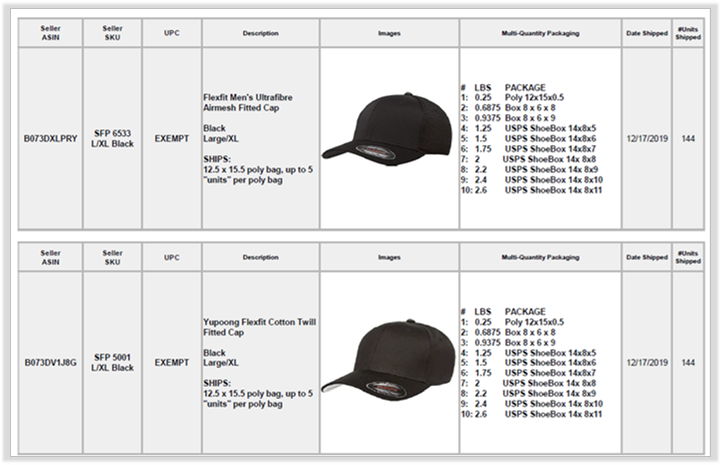The width and height of the screenshot is (721, 465).
Task: Click EXEMPT in the SFP 5001 row
Action: coord(172,362)
